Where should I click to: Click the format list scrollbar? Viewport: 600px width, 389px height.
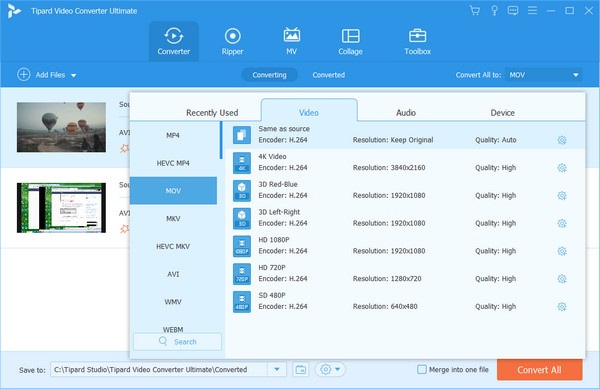point(221,140)
